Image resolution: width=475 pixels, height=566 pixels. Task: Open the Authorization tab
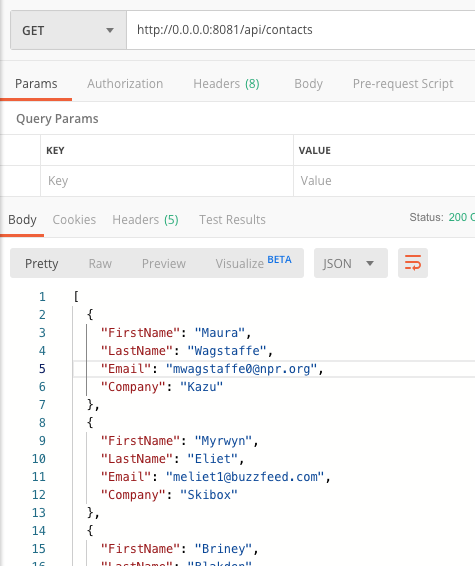tap(125, 84)
